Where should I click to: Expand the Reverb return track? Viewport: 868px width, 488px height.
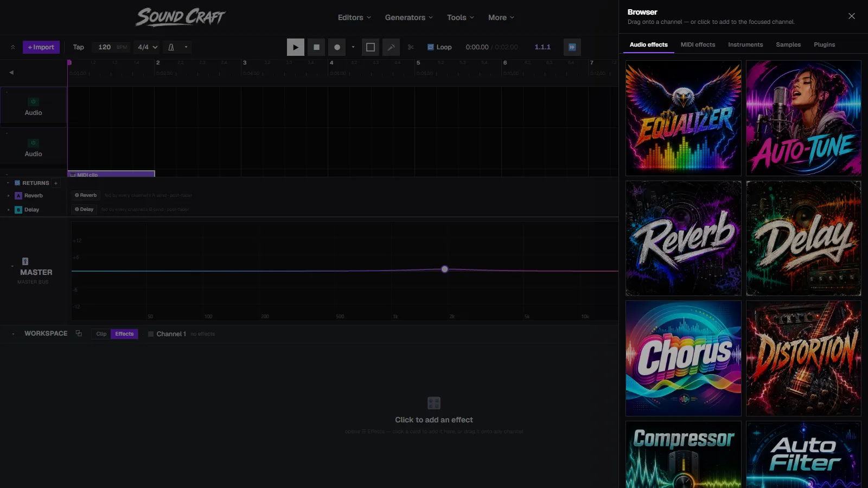[x=8, y=196]
